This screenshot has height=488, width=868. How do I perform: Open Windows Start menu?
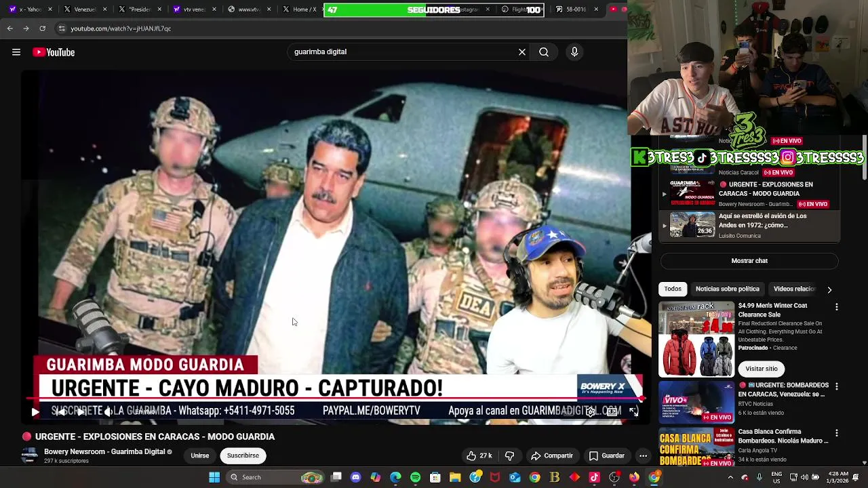(x=214, y=477)
